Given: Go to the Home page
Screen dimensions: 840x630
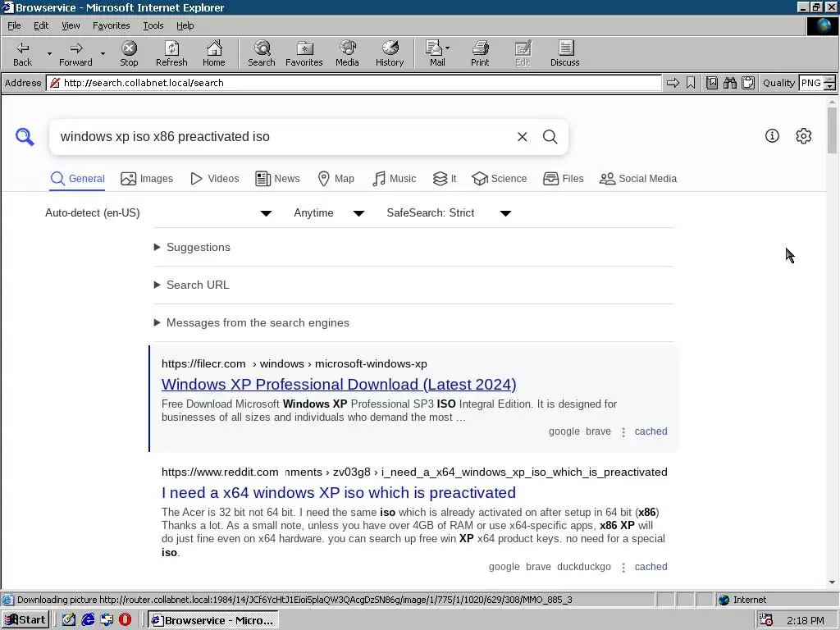Looking at the screenshot, I should click(x=214, y=53).
